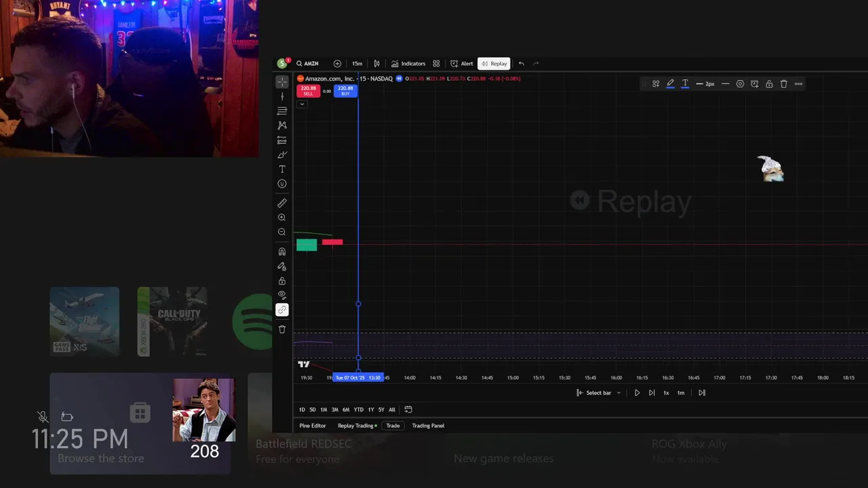Viewport: 868px width, 488px height.
Task: Click the replay badge beside NASDAQ
Action: (399, 79)
